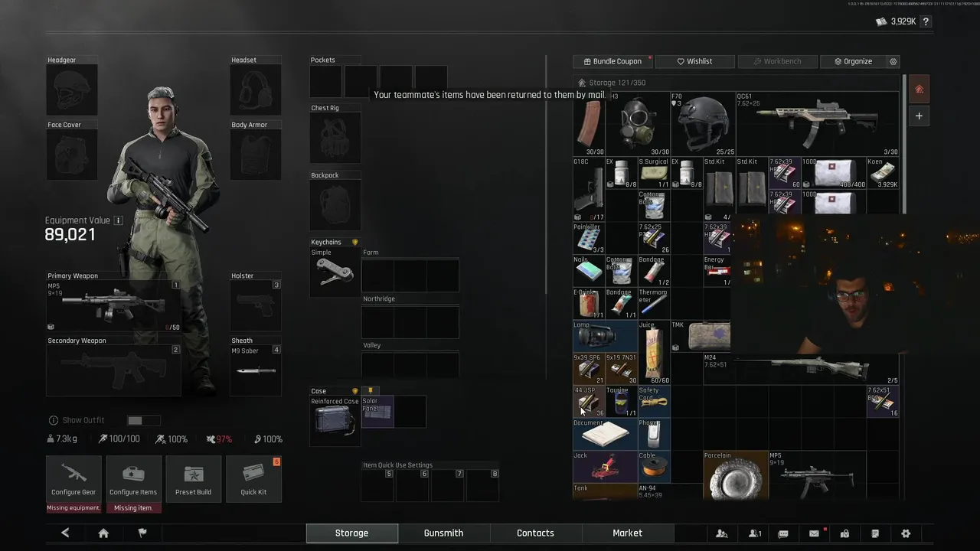980x551 pixels.
Task: Select the Koen cash stack
Action: pyautogui.click(x=883, y=173)
